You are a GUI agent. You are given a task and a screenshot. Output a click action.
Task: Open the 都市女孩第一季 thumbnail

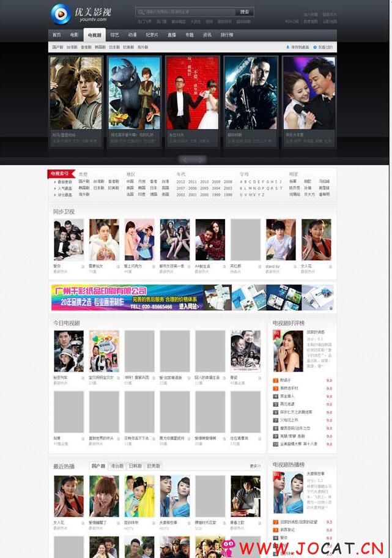[x=175, y=240]
